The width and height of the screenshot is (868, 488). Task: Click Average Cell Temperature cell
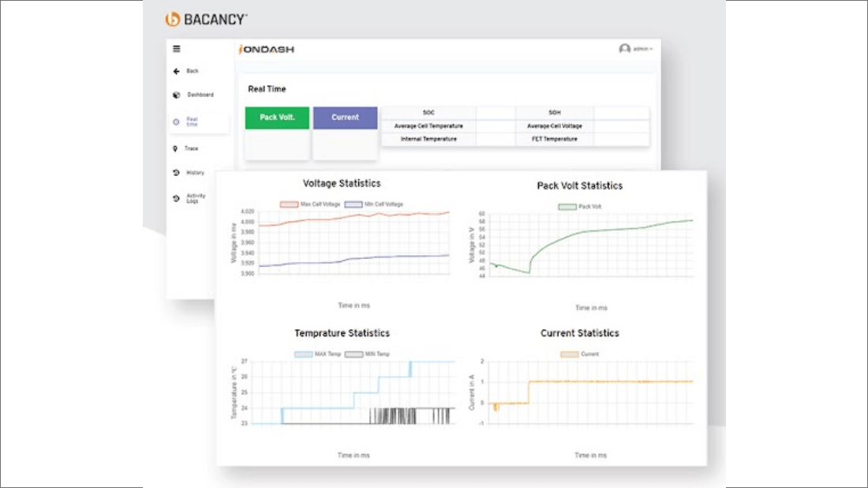pyautogui.click(x=428, y=126)
